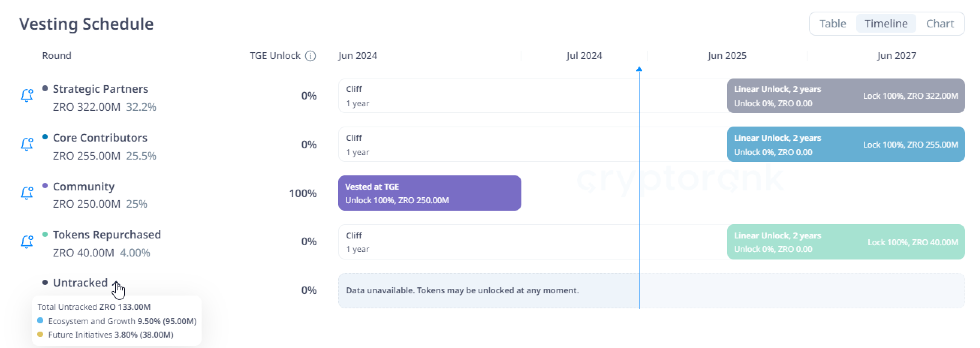Image resolution: width=980 pixels, height=348 pixels.
Task: Select the Timeline view tab
Action: [886, 24]
